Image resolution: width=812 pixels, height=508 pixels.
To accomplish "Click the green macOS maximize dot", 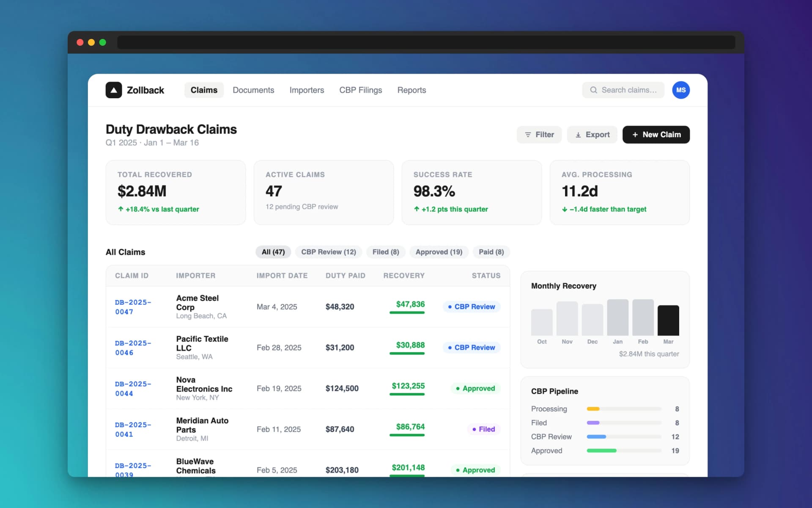I will (102, 42).
